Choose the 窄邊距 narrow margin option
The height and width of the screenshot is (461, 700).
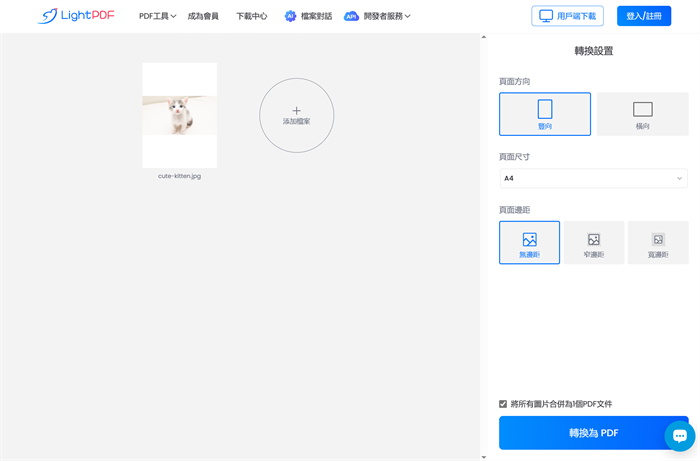click(593, 243)
